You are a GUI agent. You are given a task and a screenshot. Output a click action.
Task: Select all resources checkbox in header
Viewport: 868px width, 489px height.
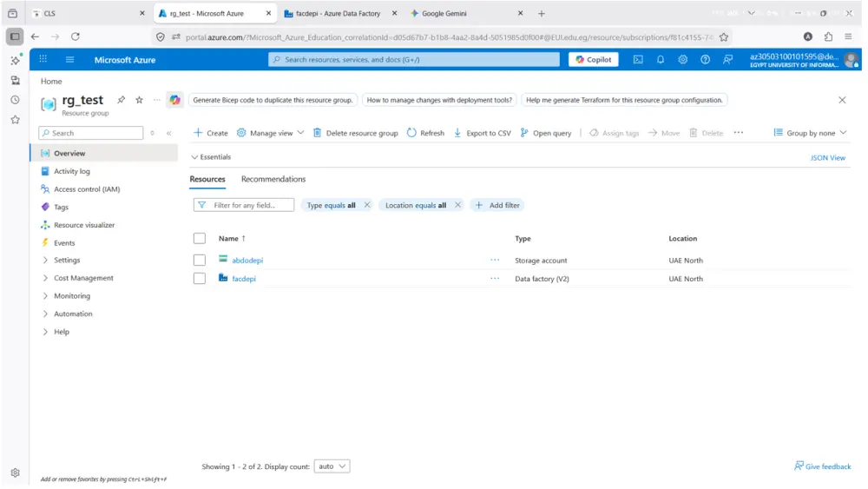click(200, 239)
